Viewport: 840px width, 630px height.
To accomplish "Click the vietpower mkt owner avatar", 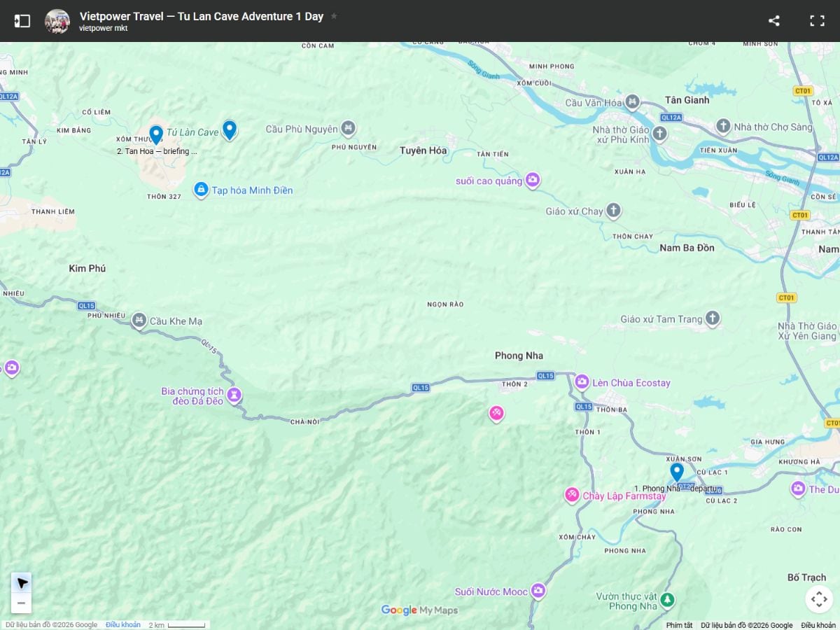I will point(57,21).
